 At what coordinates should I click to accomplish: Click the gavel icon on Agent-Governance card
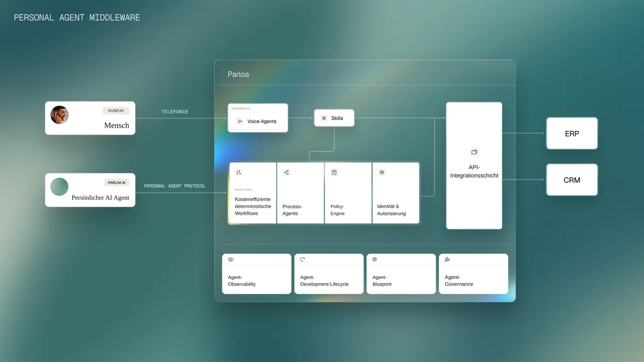pos(447,260)
